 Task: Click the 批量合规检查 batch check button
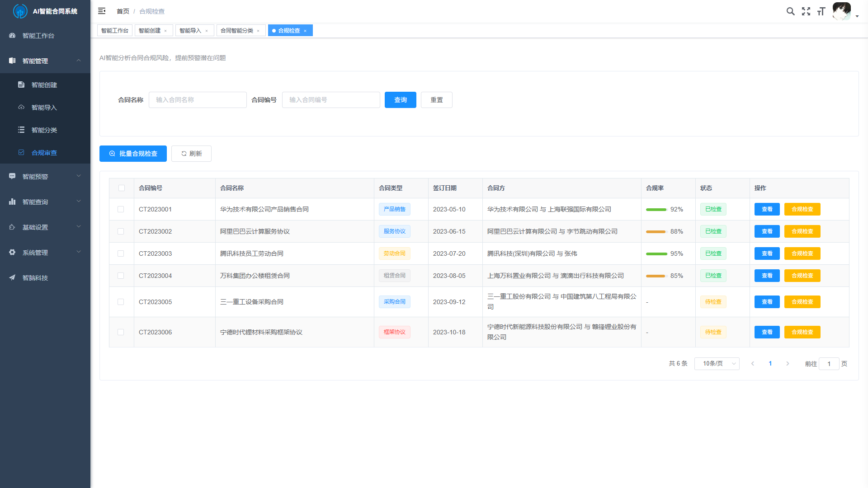click(x=133, y=154)
